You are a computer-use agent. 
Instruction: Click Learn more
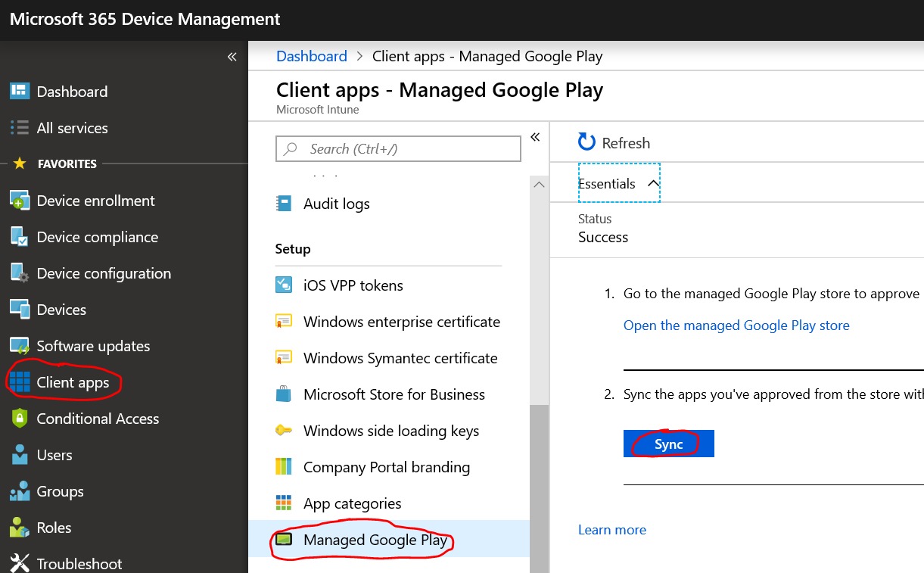(x=611, y=529)
